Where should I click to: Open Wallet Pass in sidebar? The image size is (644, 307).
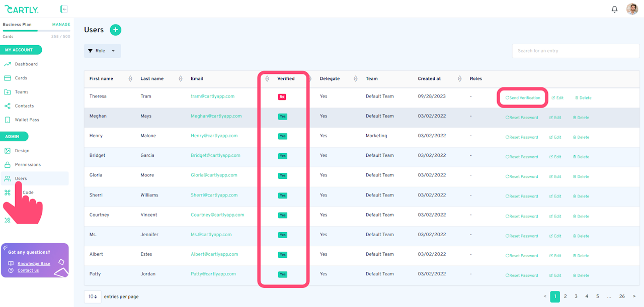click(27, 120)
